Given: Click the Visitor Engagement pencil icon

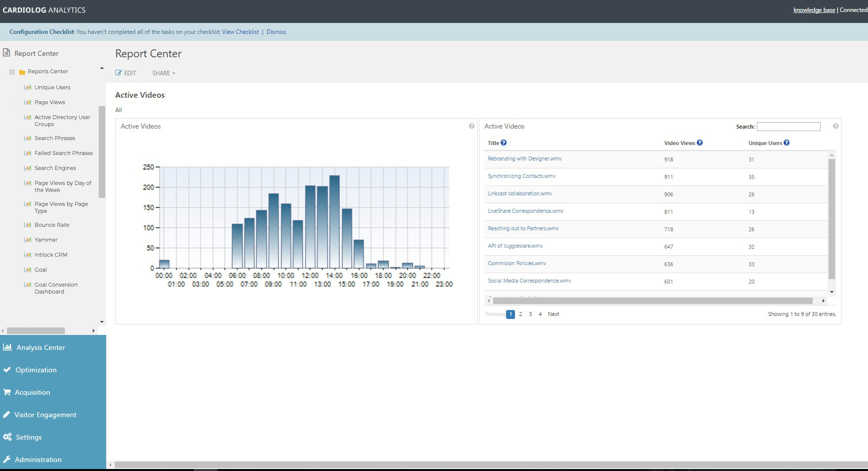Looking at the screenshot, I should [x=7, y=415].
